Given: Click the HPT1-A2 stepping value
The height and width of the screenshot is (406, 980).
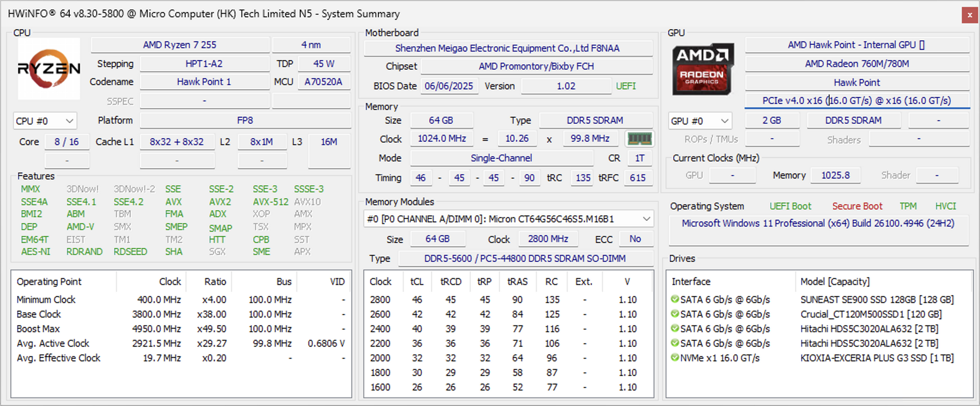Looking at the screenshot, I should pyautogui.click(x=204, y=64).
